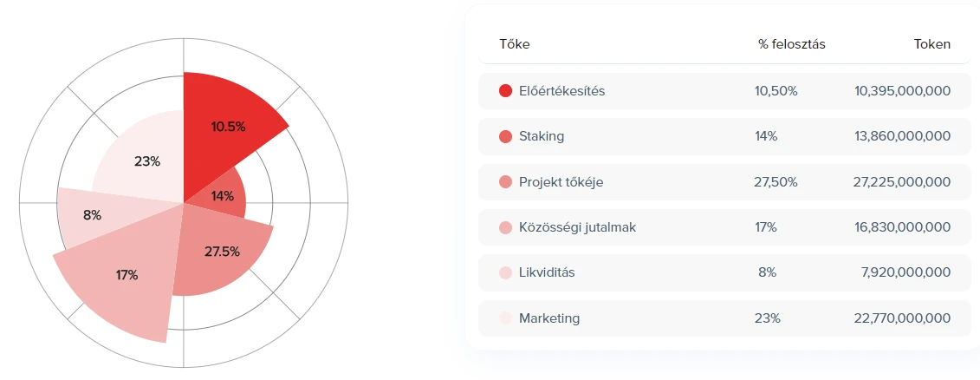Image resolution: width=980 pixels, height=380 pixels.
Task: Click the 13,860,000,000 token value
Action: click(x=905, y=136)
